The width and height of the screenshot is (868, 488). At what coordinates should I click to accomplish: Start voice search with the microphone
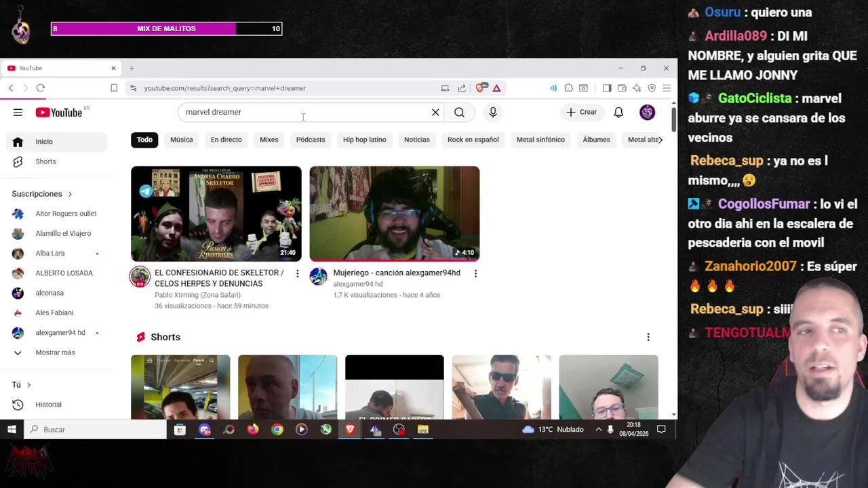pos(493,113)
